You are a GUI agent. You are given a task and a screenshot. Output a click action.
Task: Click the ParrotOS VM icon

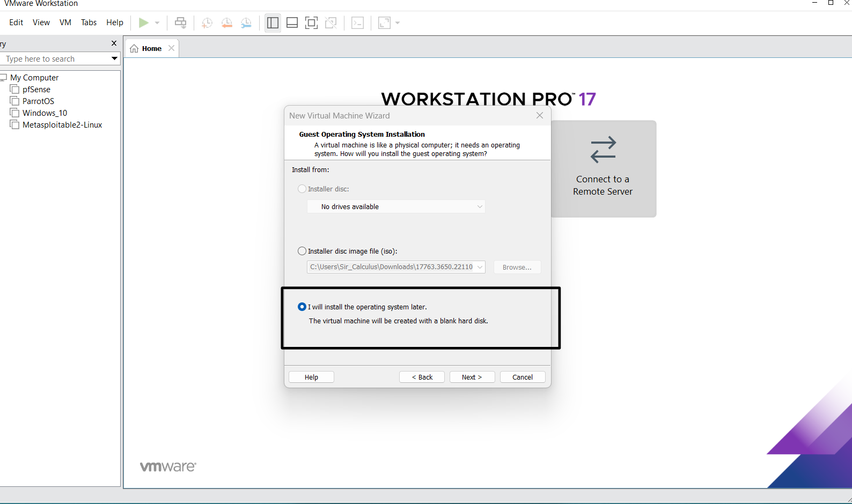point(14,101)
